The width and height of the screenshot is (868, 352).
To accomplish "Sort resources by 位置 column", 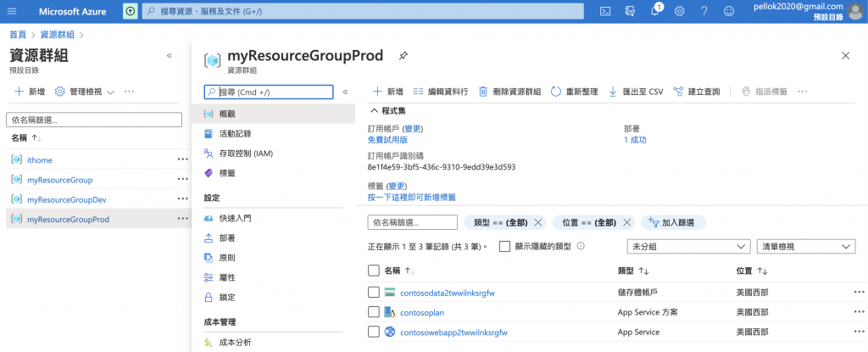I will pos(752,271).
